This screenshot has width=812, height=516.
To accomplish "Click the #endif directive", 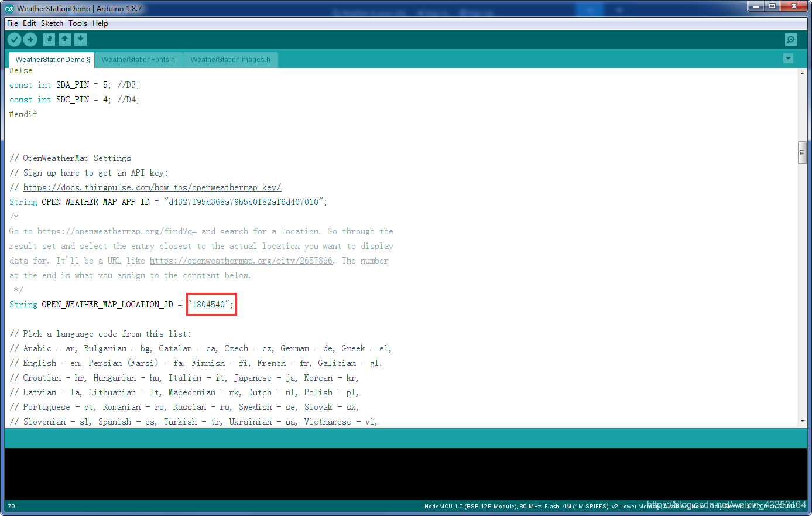I will pyautogui.click(x=23, y=114).
